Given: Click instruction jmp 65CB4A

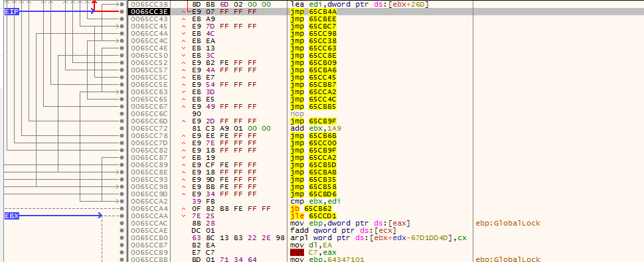Looking at the screenshot, I should (313, 11).
